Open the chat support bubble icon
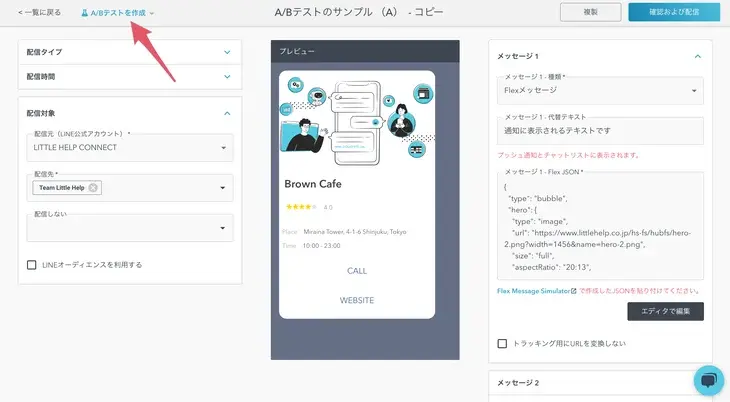The height and width of the screenshot is (402, 730). click(708, 381)
